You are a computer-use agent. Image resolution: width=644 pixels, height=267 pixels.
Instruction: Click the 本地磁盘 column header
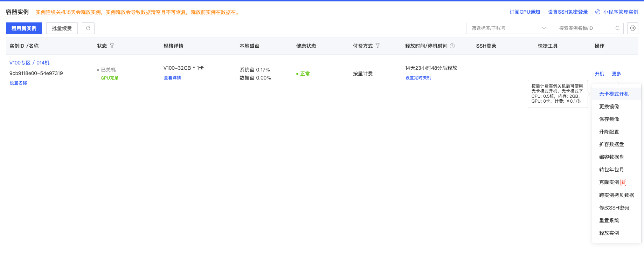[249, 46]
